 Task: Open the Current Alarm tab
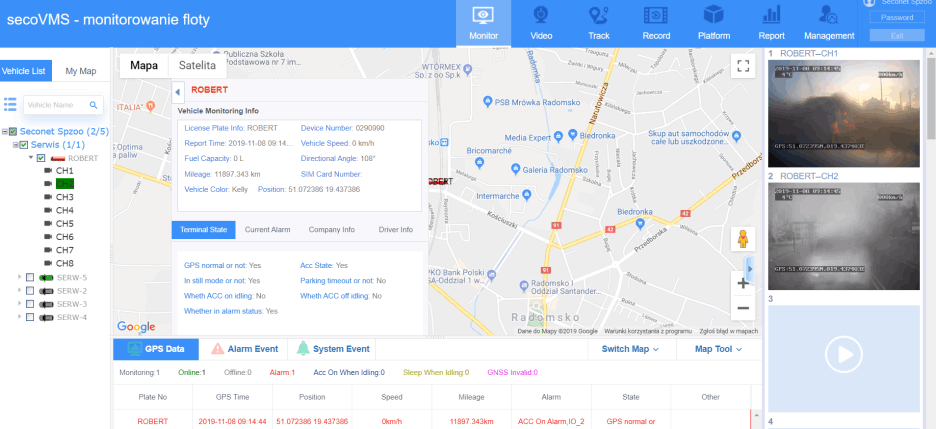pyautogui.click(x=267, y=230)
